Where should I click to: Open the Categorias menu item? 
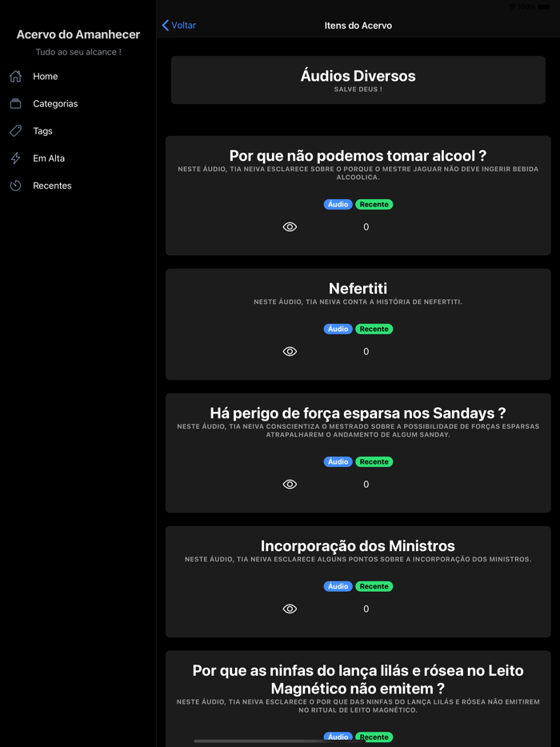tap(78, 103)
